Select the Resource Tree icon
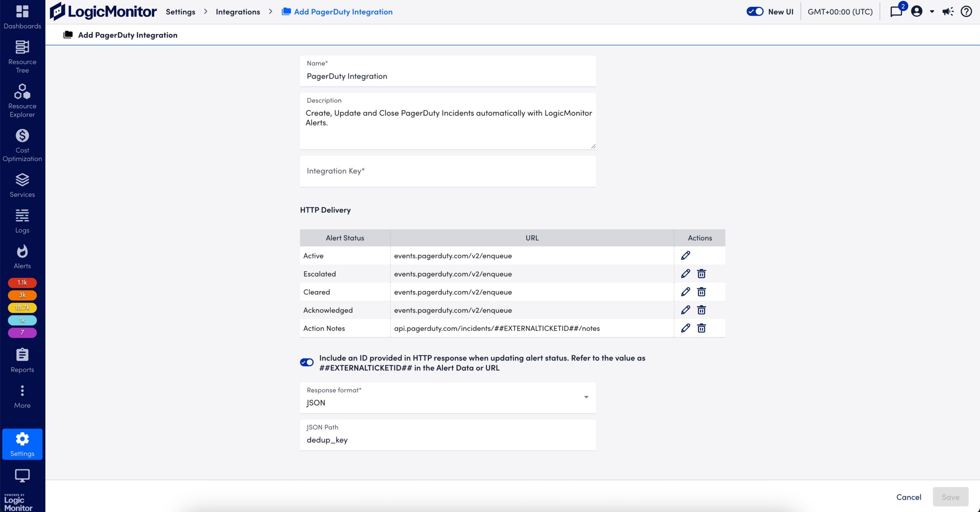980x512 pixels. 22,48
